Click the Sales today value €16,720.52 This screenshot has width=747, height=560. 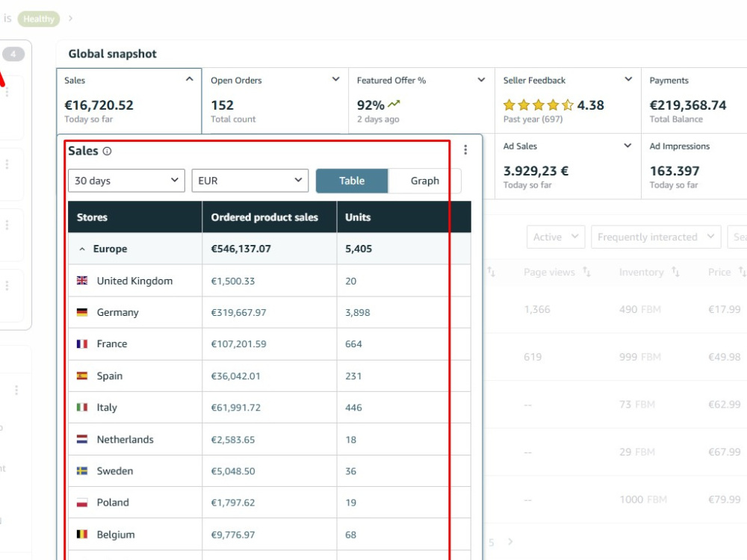pos(99,105)
